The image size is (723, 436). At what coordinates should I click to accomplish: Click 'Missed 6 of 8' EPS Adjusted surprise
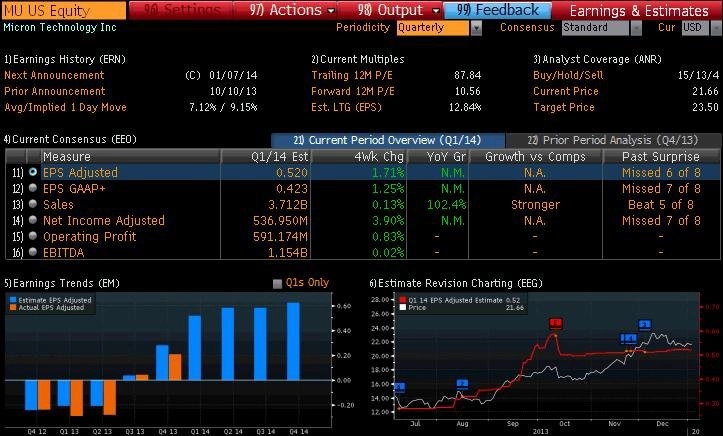(661, 172)
